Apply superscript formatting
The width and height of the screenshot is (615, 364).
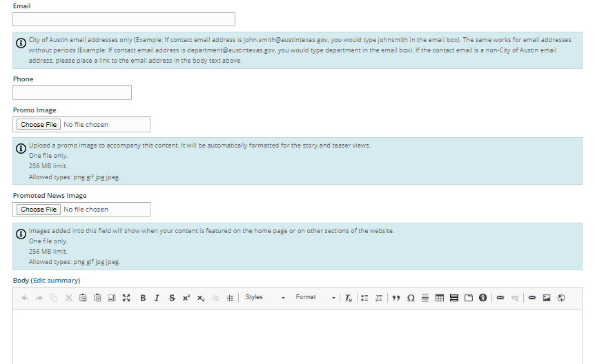(186, 299)
